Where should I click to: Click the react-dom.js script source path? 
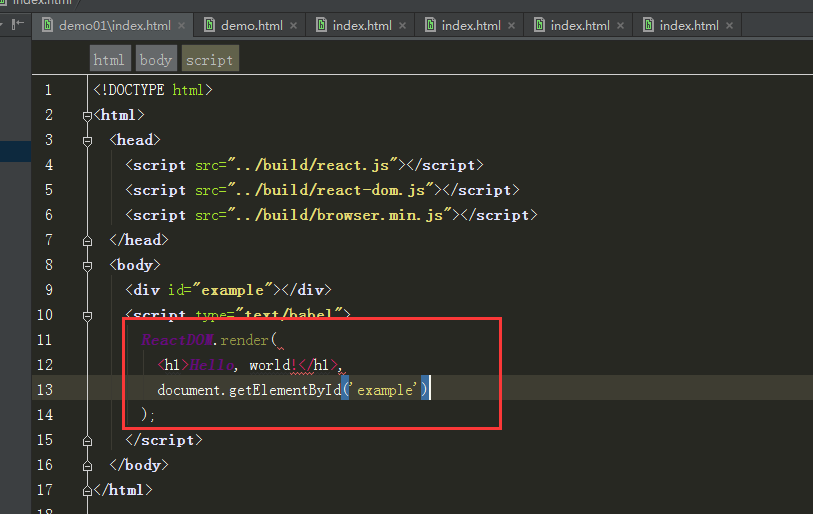point(330,190)
